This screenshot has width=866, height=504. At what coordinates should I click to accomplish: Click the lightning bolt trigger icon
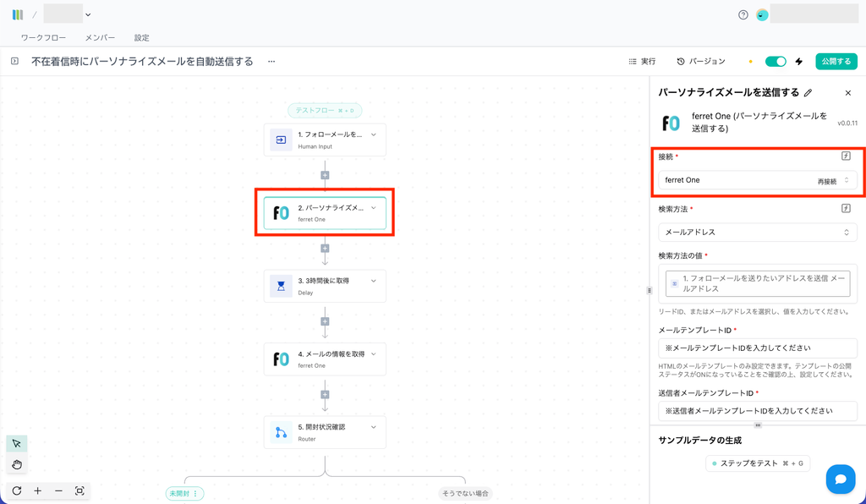click(x=798, y=61)
